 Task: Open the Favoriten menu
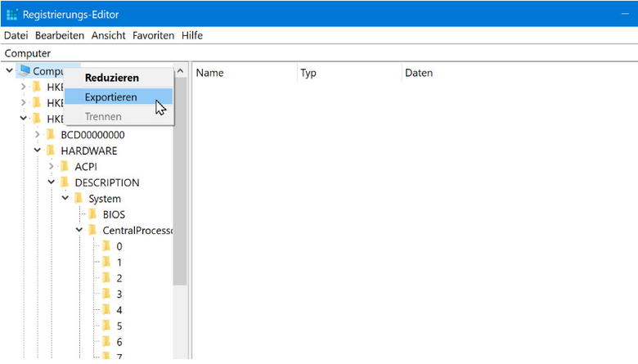coord(153,35)
